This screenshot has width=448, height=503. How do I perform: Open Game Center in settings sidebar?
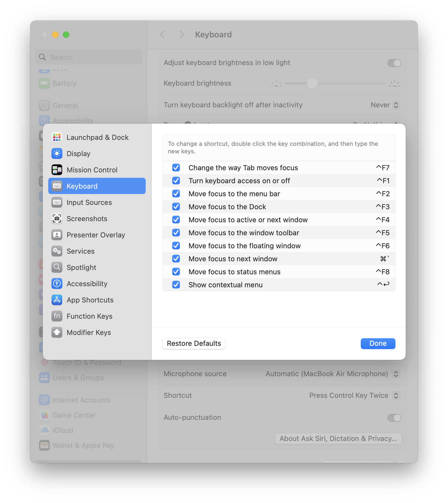point(89,415)
